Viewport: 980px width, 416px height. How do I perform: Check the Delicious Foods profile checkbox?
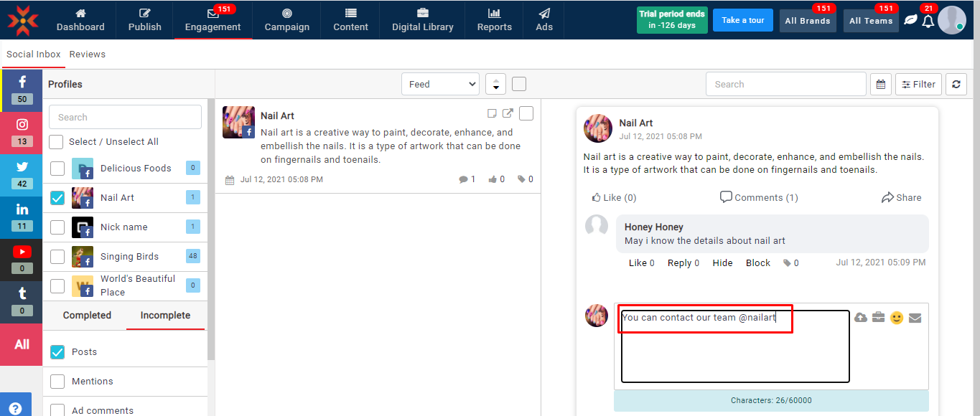tap(57, 169)
